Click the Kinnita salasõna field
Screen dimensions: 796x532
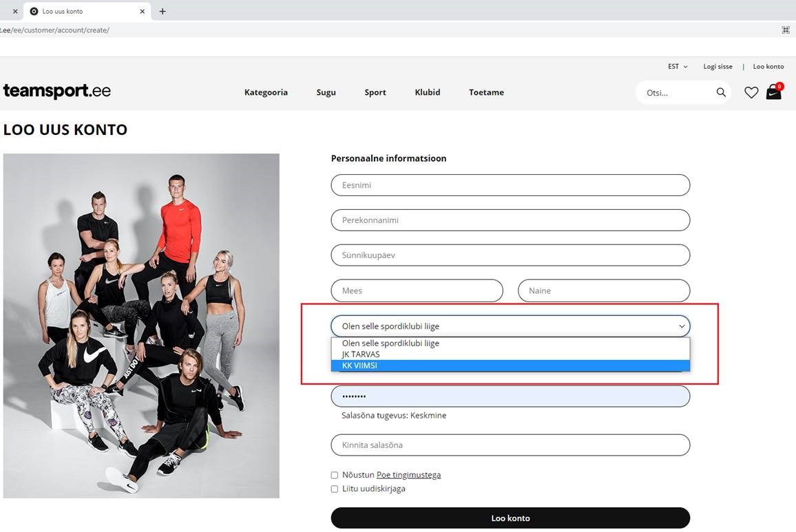coord(510,445)
